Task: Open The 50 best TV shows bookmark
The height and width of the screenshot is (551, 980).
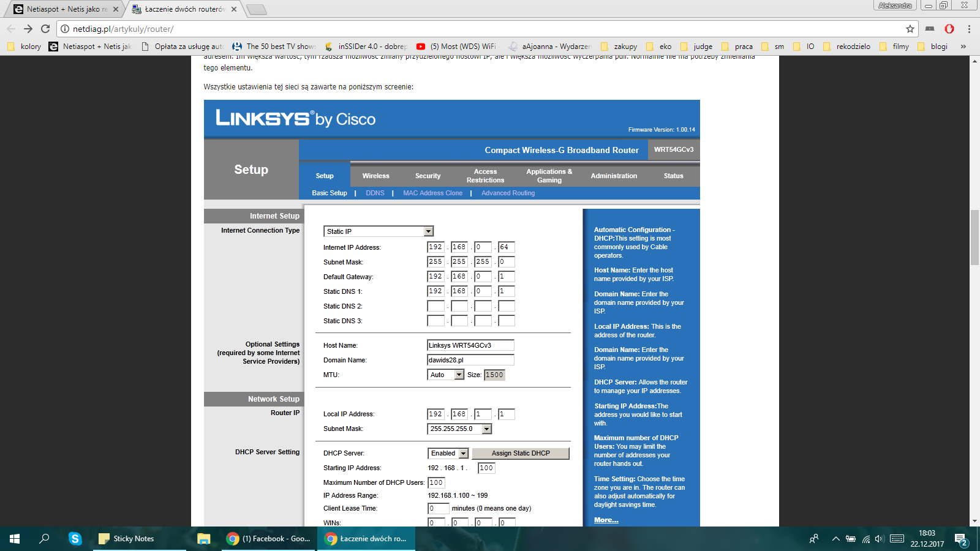Action: (274, 47)
